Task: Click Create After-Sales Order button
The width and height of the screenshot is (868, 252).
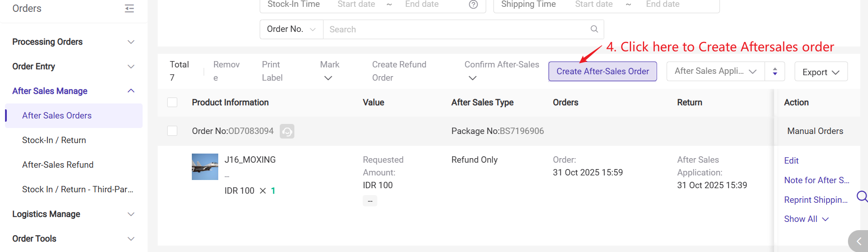Action: click(x=602, y=72)
